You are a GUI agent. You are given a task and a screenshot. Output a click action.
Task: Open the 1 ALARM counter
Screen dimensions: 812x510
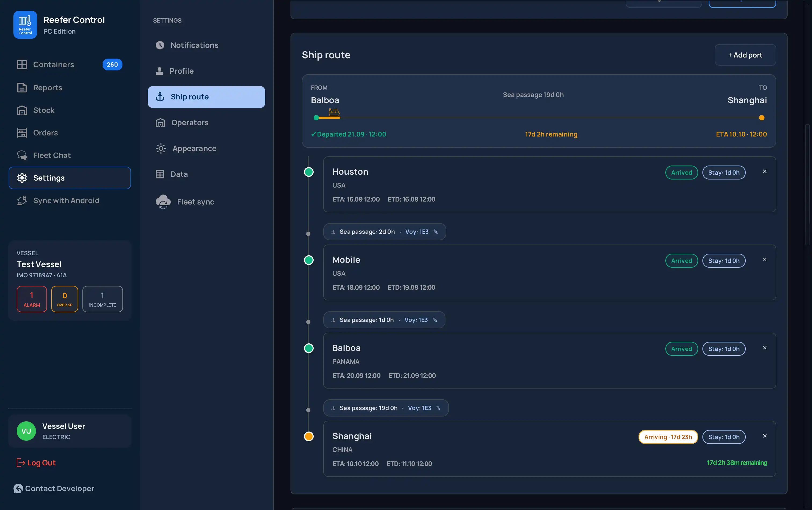point(32,299)
